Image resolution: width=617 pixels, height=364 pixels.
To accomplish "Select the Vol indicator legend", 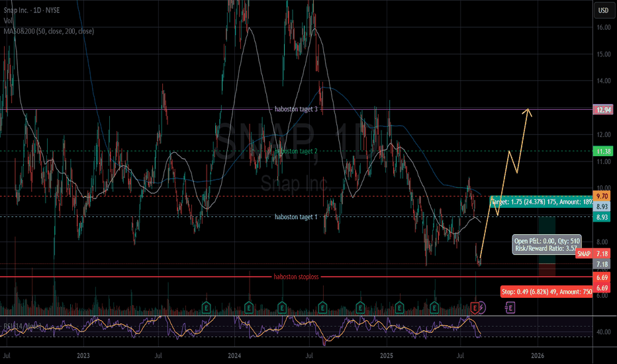I will [x=8, y=21].
